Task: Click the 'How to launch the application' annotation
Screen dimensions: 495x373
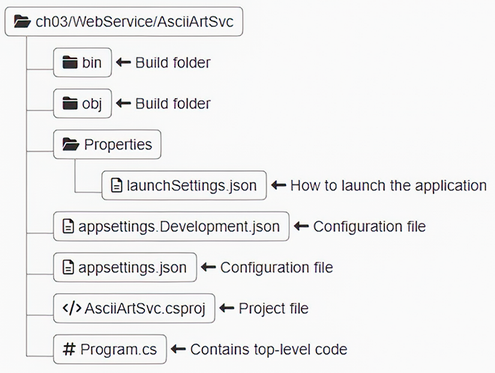Action: (x=388, y=186)
